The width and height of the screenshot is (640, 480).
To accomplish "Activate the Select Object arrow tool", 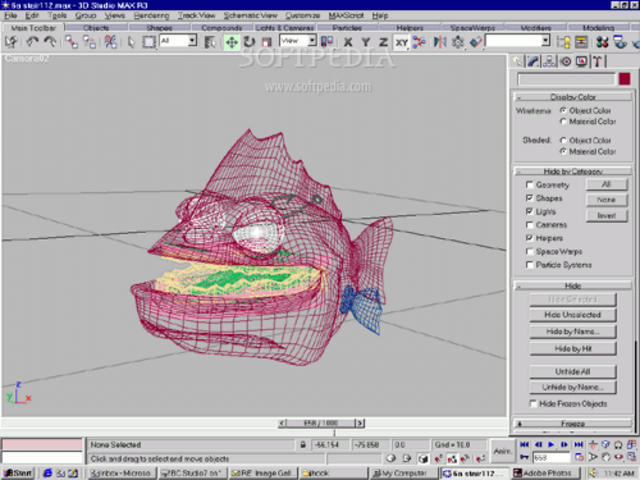I will [x=131, y=42].
